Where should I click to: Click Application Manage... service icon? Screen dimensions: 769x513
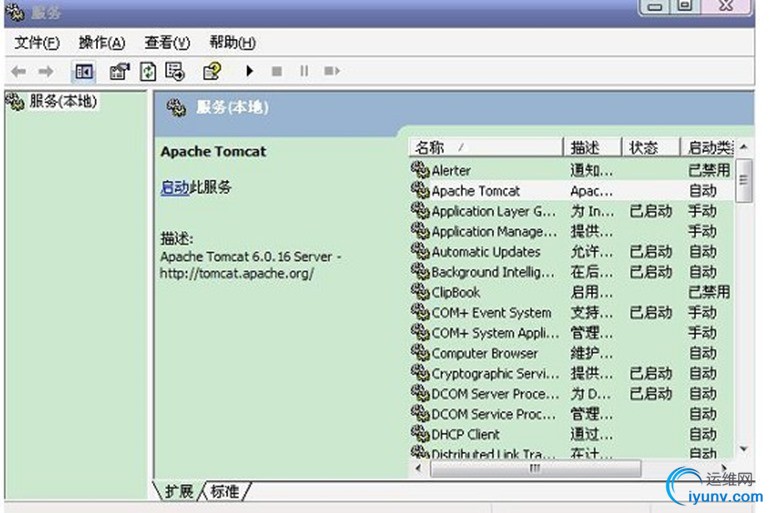[x=420, y=231]
